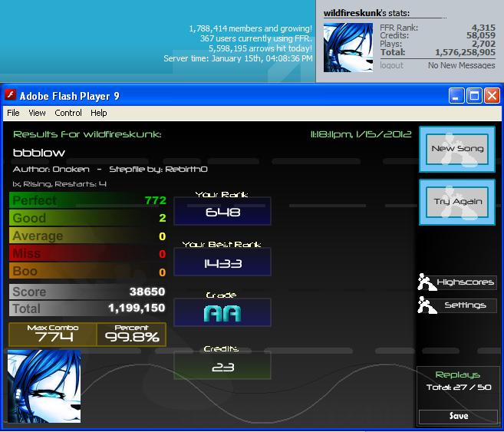Click the New Song button
The width and height of the screenshot is (504, 432).
click(x=457, y=149)
